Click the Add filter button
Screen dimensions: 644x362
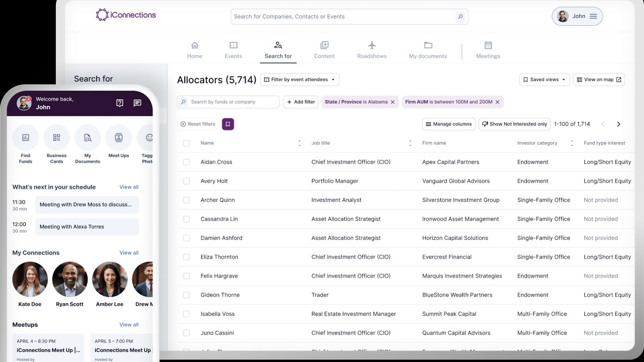301,102
